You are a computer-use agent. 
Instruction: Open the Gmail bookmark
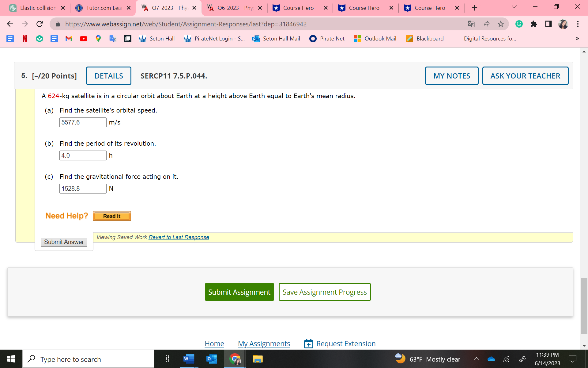69,38
